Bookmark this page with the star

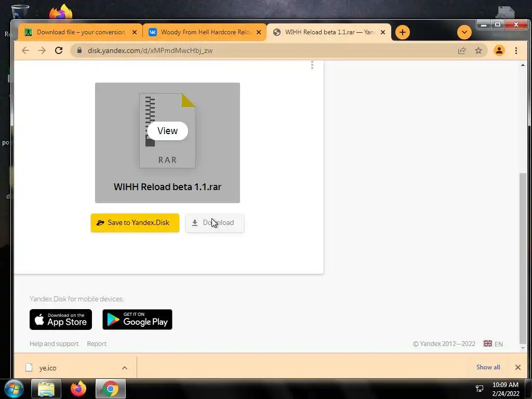pyautogui.click(x=478, y=50)
